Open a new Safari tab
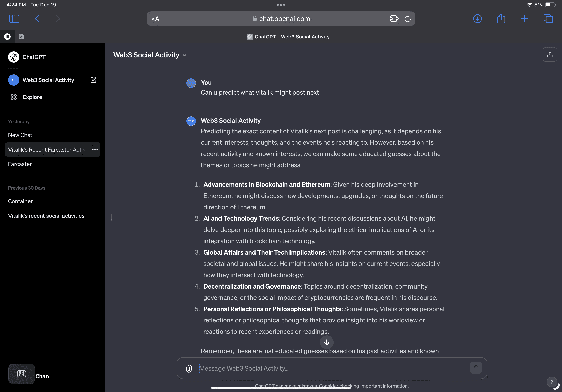Viewport: 562px width, 392px height. (x=524, y=19)
